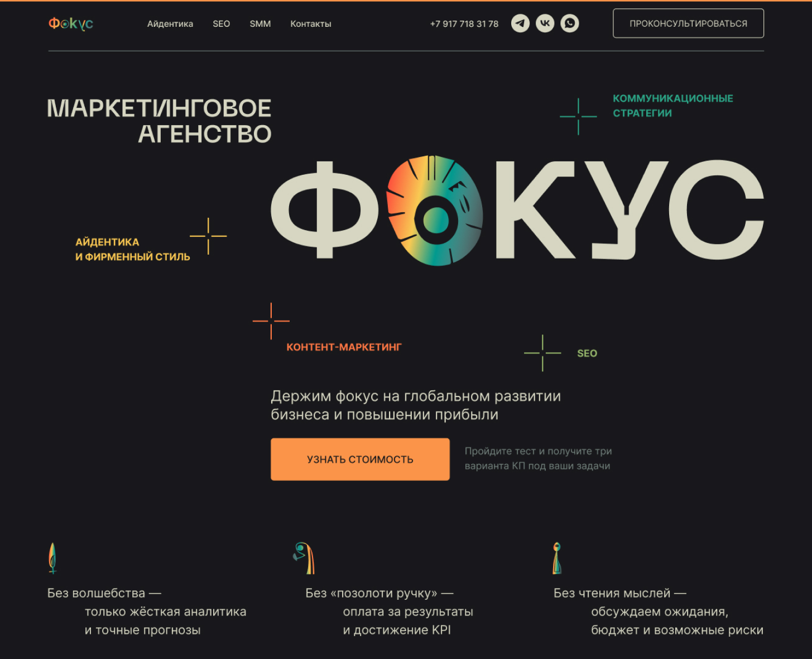Click the figurine icon above 'Без чтения мыслей'
Image resolution: width=812 pixels, height=659 pixels.
click(x=556, y=558)
